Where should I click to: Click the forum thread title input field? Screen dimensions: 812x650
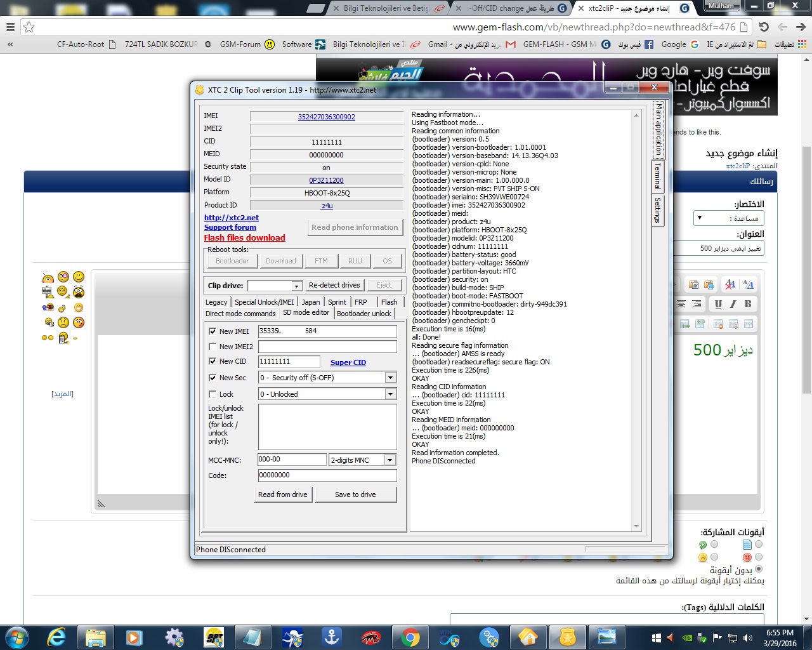[717, 248]
